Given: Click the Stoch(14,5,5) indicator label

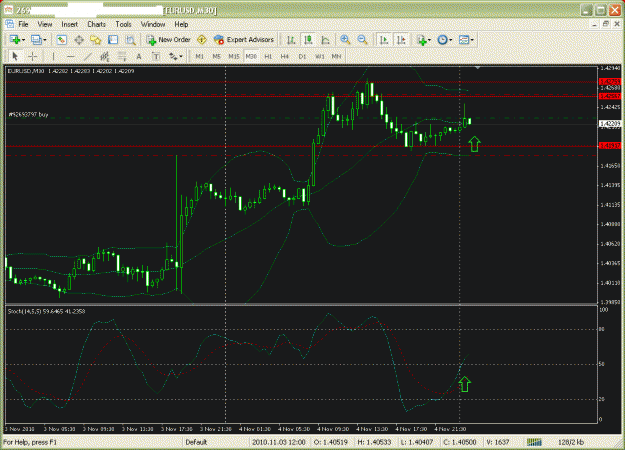Looking at the screenshot, I should 46,311.
